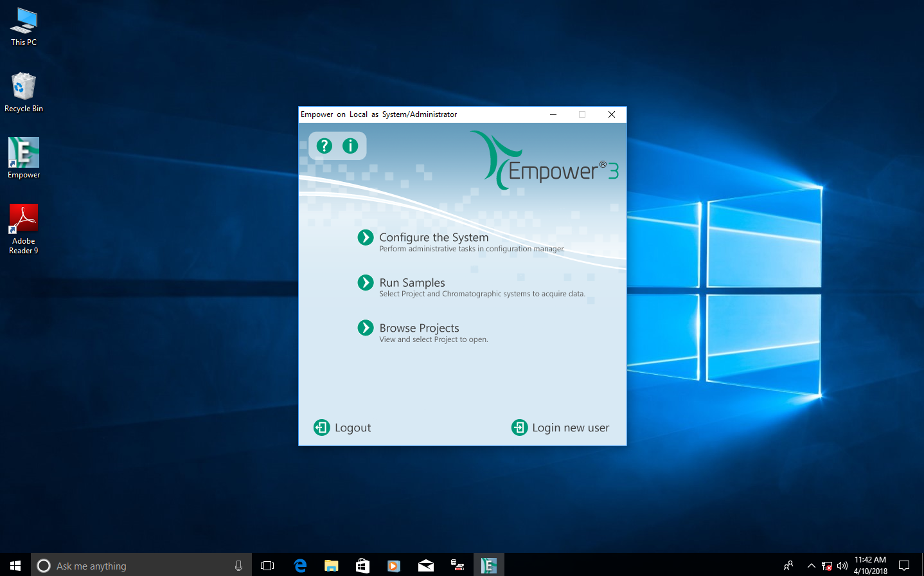The height and width of the screenshot is (576, 924).
Task: Open Empower desktop shortcut icon
Action: 24,154
